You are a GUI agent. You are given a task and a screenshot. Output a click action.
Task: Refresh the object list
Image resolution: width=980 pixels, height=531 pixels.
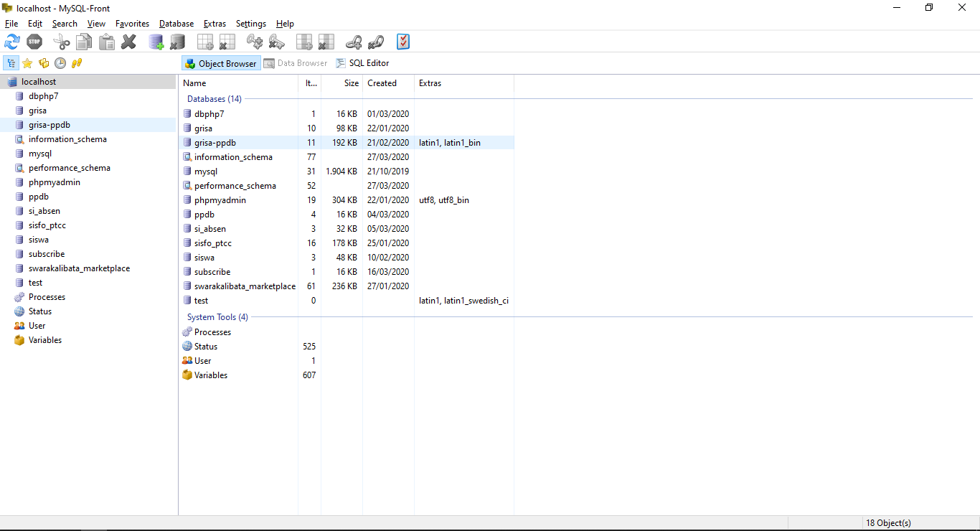pyautogui.click(x=11, y=42)
